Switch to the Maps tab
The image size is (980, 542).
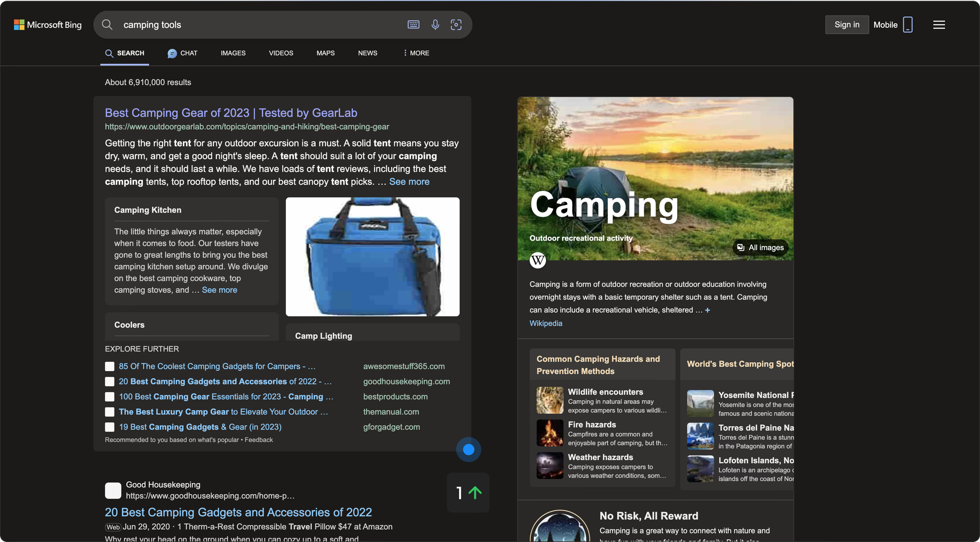coord(325,53)
